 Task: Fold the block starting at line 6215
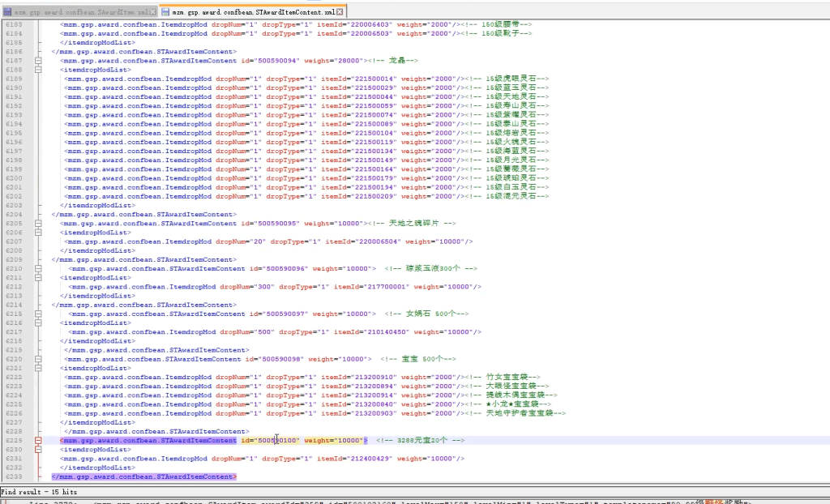point(38,314)
